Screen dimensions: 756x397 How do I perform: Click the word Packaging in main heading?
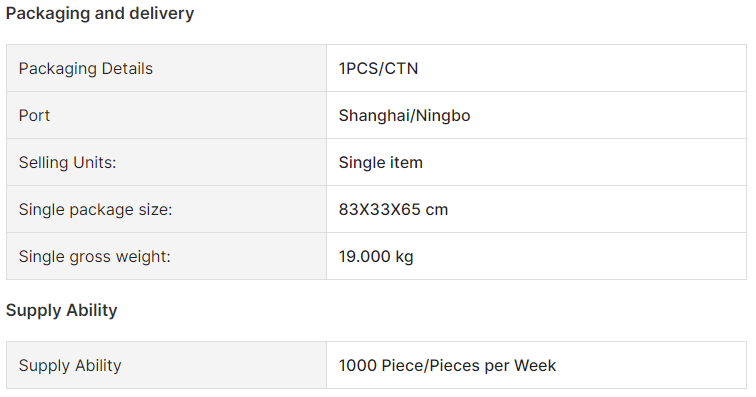pos(48,14)
